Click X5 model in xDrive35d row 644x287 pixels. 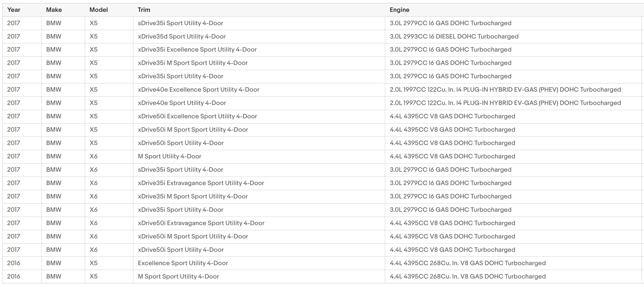(109, 36)
